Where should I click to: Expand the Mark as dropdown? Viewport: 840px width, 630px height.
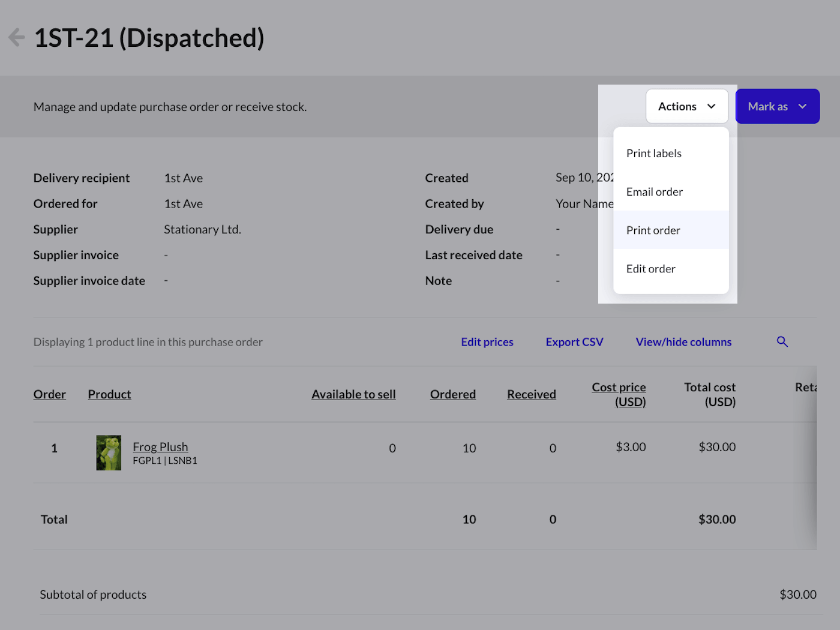tap(778, 106)
